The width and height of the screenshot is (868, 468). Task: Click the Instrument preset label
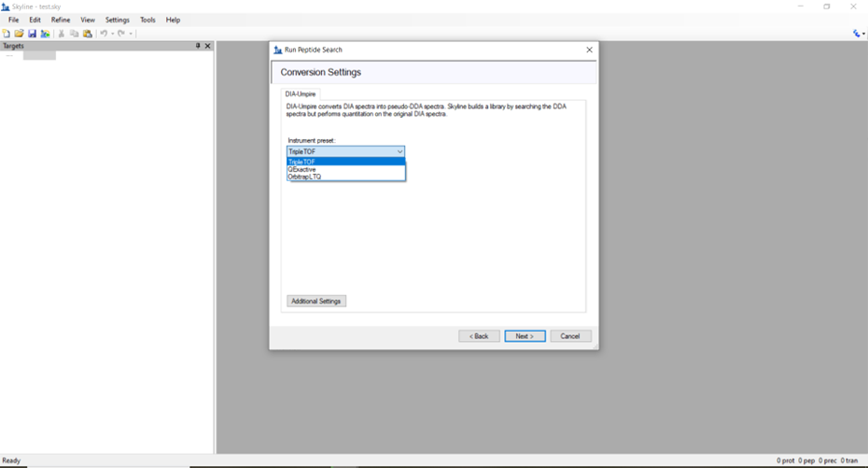coord(311,141)
